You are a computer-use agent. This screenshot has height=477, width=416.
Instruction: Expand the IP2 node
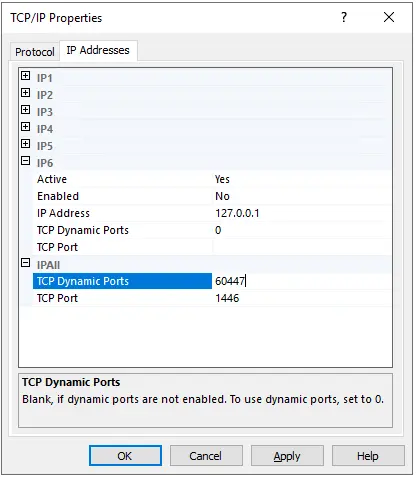(x=25, y=93)
